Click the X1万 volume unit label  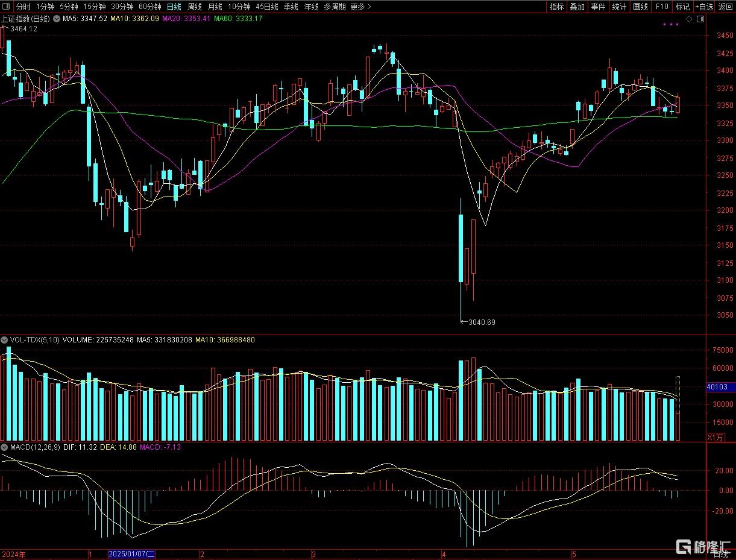716,438
